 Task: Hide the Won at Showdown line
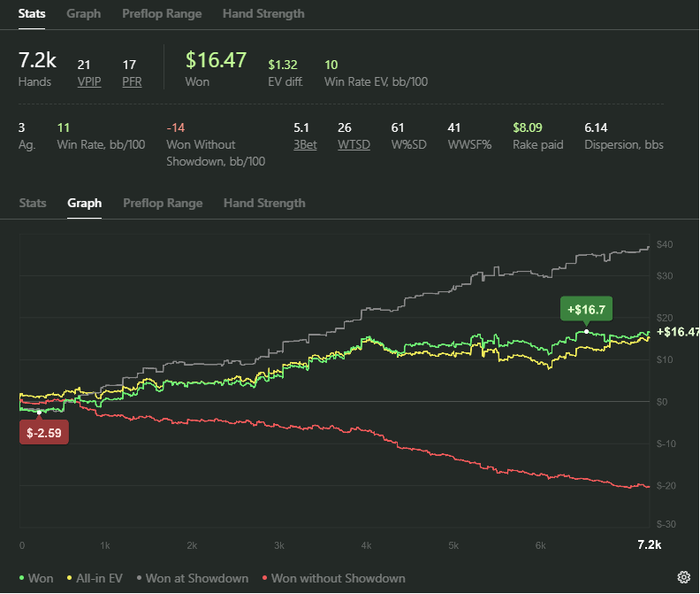[192, 578]
